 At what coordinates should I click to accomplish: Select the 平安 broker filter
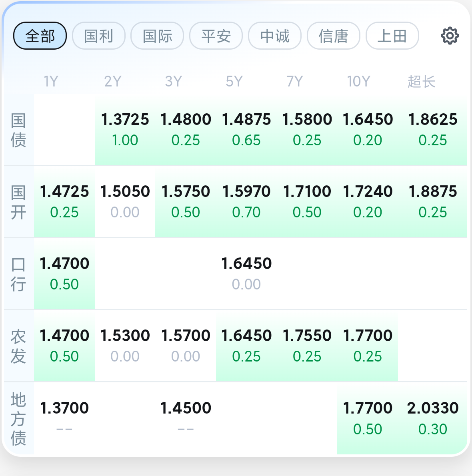(x=216, y=36)
